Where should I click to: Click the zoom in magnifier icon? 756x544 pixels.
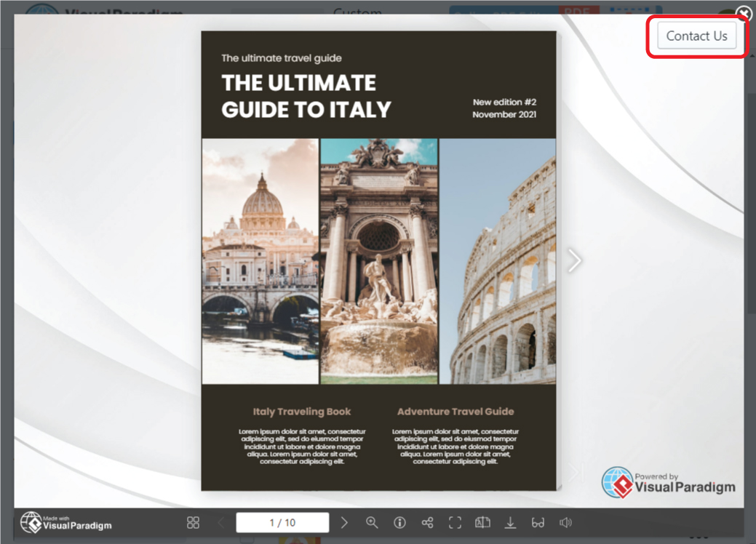click(372, 523)
